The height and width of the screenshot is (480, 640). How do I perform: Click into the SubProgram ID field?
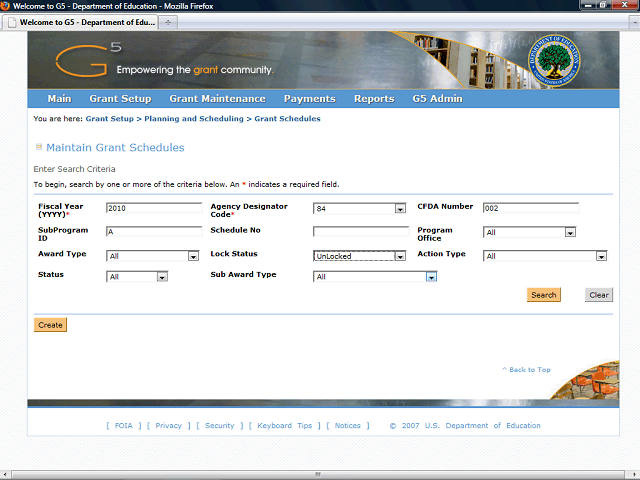[154, 232]
